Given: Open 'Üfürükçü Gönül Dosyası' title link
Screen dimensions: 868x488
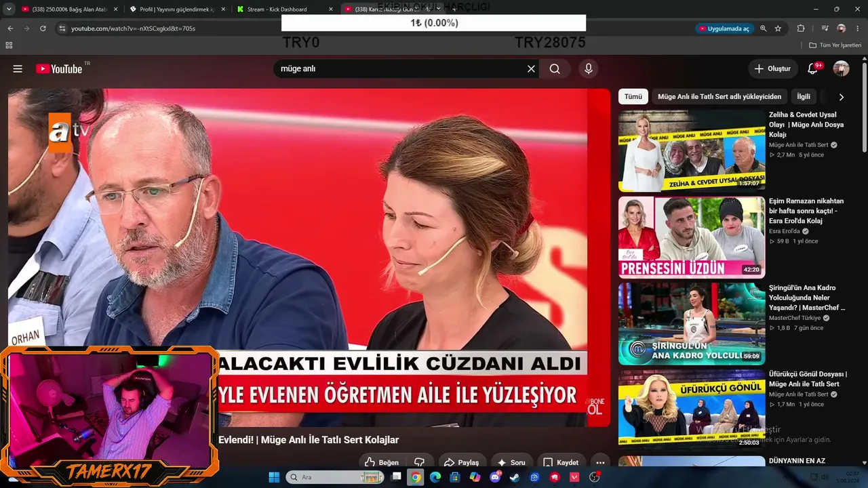Looking at the screenshot, I should [808, 379].
